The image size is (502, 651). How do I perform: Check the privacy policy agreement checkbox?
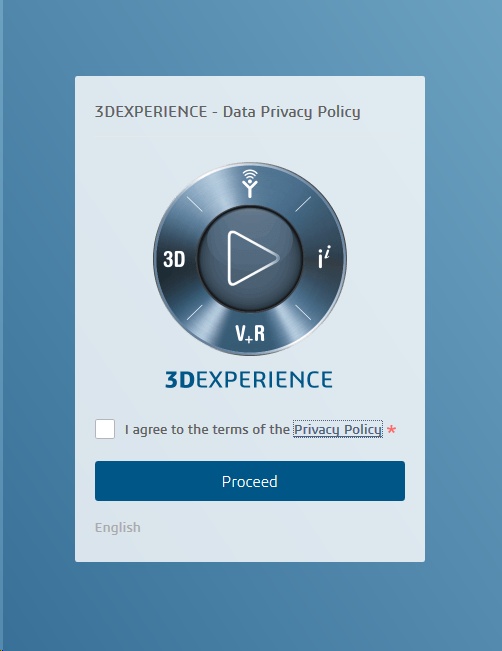point(105,429)
